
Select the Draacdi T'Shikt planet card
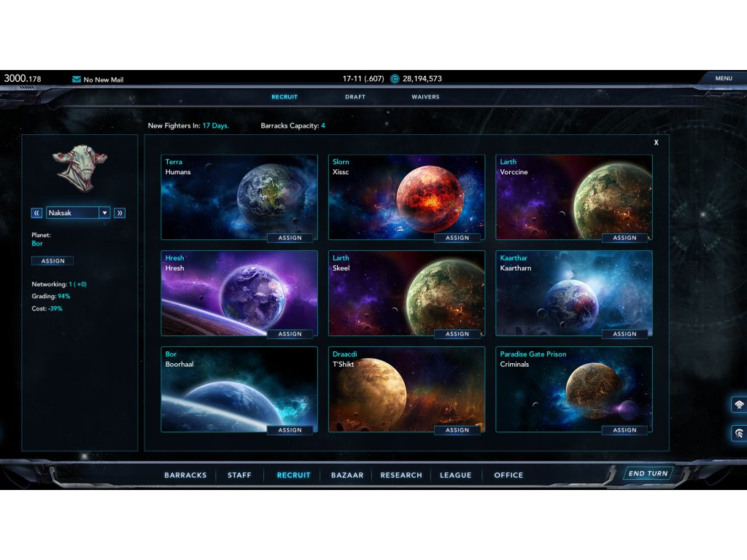[406, 389]
